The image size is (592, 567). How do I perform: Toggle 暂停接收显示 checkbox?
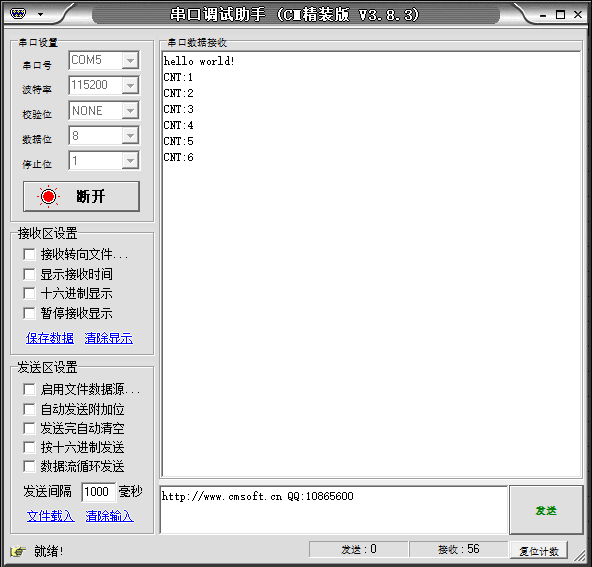(29, 313)
